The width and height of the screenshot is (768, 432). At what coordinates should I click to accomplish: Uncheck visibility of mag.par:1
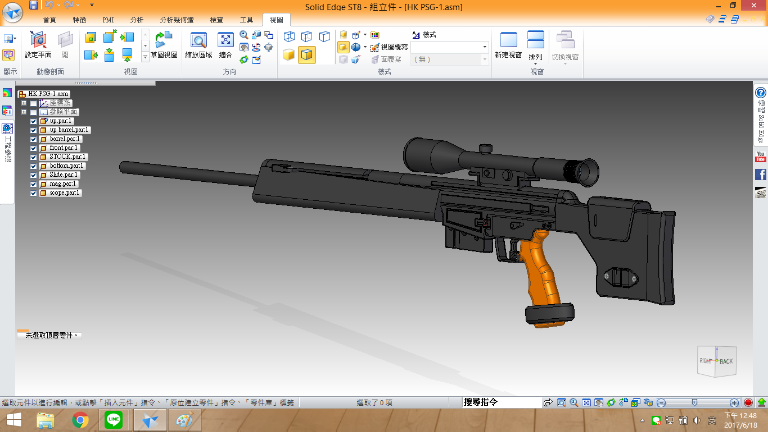tap(33, 184)
